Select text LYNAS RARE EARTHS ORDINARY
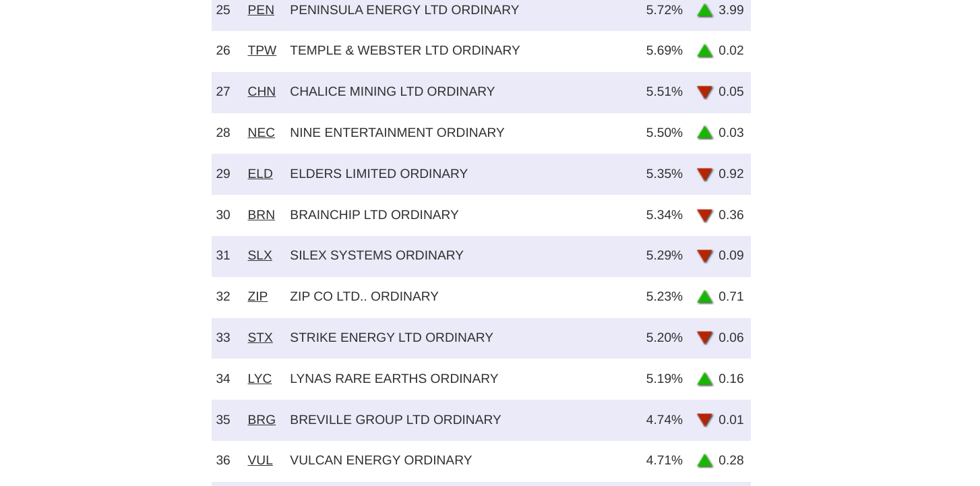Viewport: 980px width, 486px height. click(x=394, y=379)
